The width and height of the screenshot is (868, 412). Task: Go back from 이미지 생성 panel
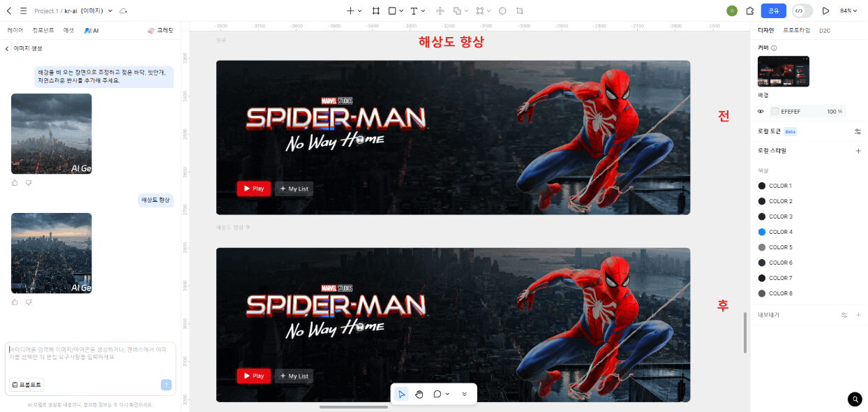coord(7,49)
